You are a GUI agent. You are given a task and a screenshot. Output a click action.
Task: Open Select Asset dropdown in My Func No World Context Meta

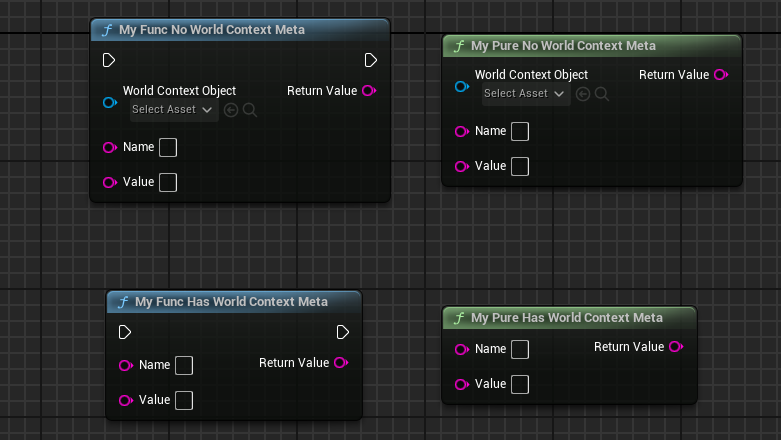tap(174, 109)
